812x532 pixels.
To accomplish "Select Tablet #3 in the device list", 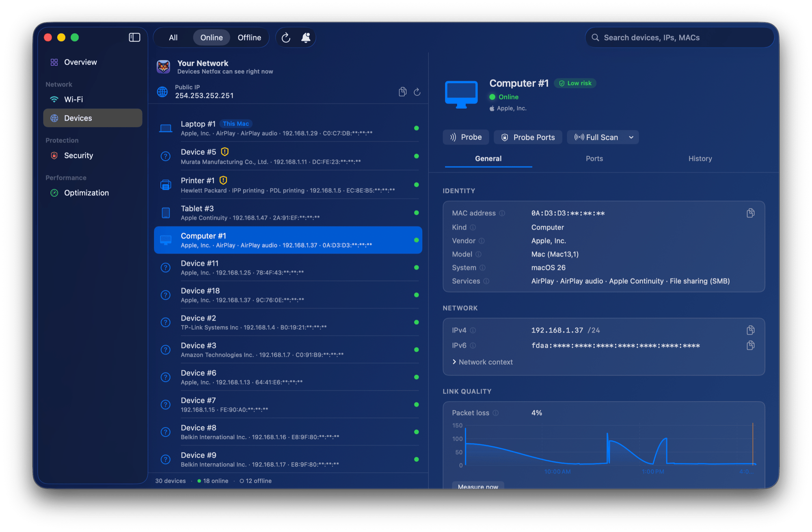I will coord(288,213).
